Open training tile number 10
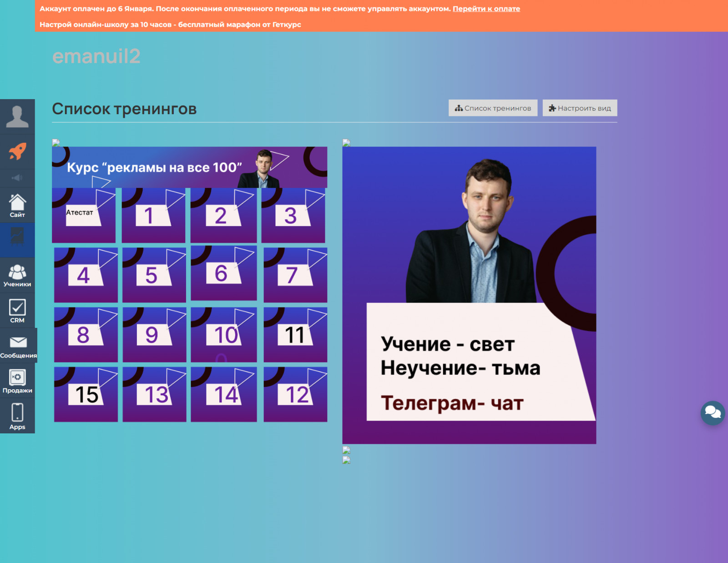Screen dimensions: 728x563 [x=223, y=335]
